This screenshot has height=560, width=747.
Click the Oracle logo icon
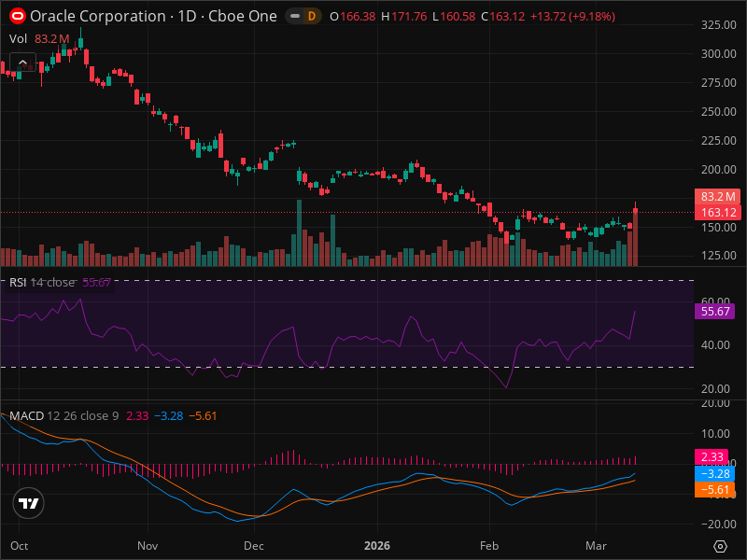click(17, 16)
